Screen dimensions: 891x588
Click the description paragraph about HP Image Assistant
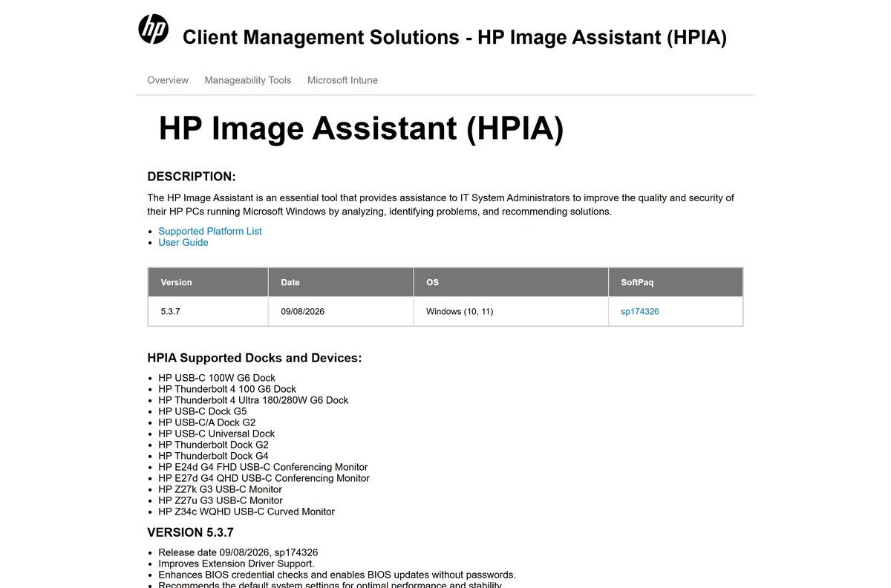click(441, 205)
